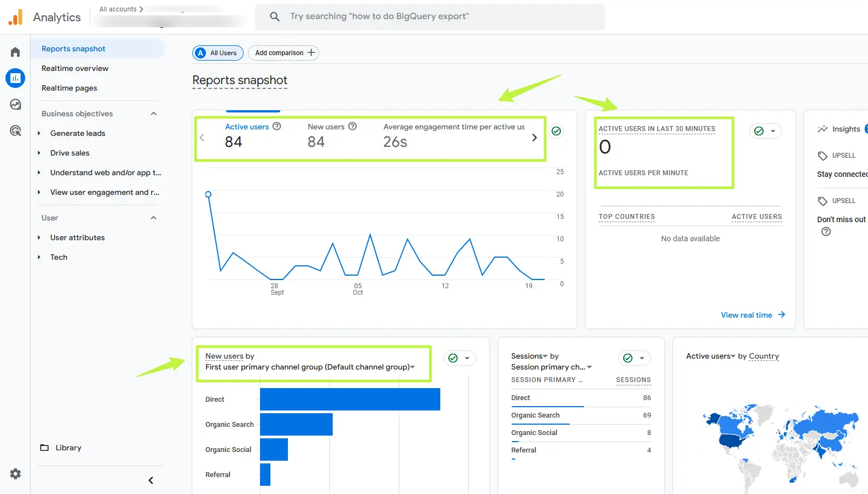Collapse the Business objectives section
Viewport: 868px width, 494px height.
tap(153, 114)
